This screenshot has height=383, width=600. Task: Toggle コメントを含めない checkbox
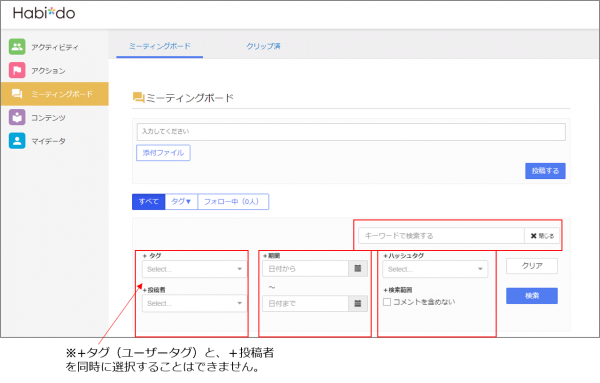click(387, 302)
